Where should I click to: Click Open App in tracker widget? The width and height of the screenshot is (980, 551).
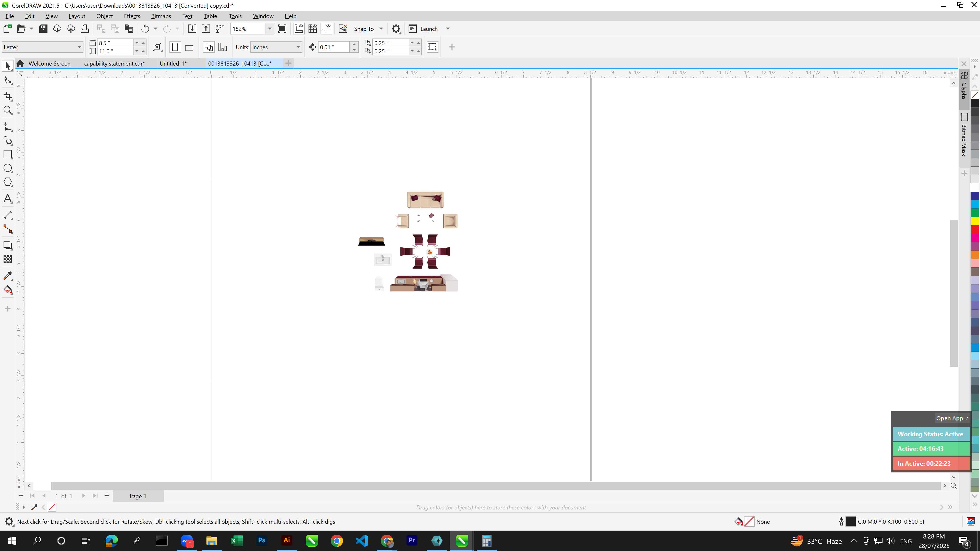coord(952,418)
